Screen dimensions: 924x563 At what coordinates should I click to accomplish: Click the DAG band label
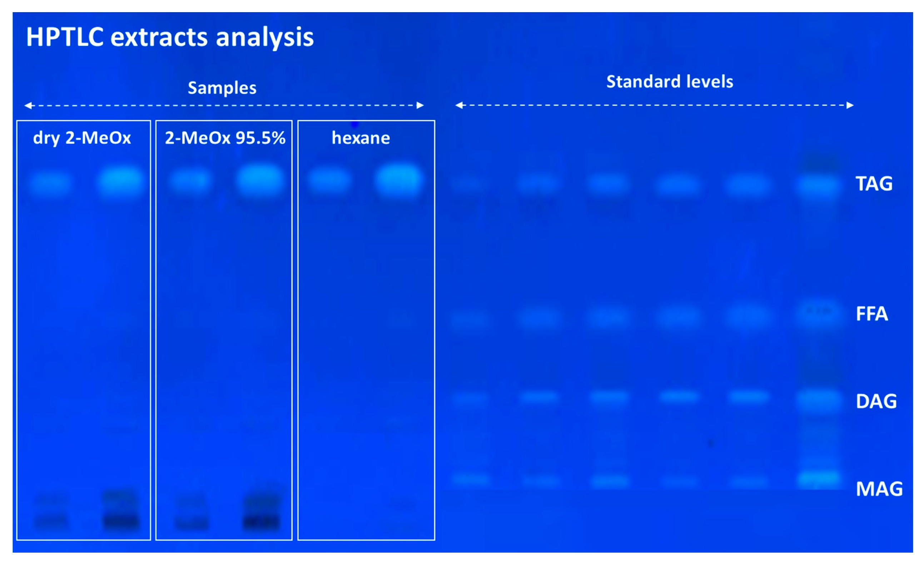coord(876,401)
